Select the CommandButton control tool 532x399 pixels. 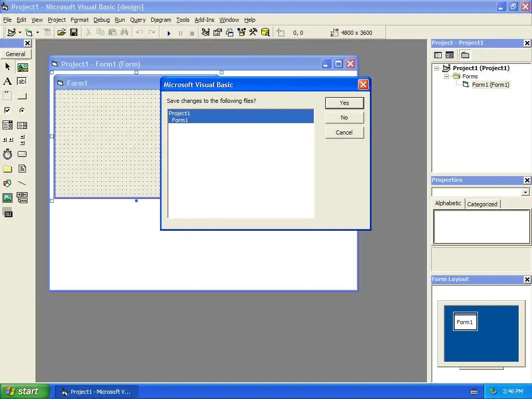pyautogui.click(x=22, y=96)
